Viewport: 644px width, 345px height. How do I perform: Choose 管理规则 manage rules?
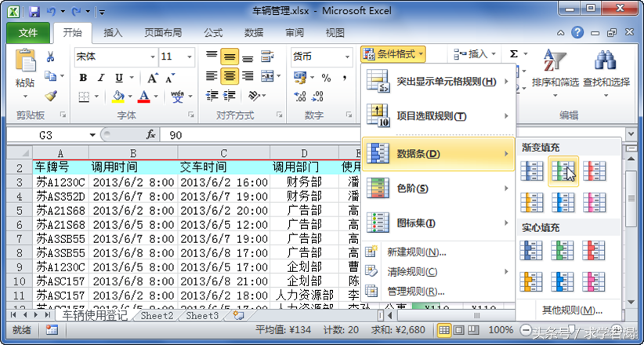(x=438, y=292)
